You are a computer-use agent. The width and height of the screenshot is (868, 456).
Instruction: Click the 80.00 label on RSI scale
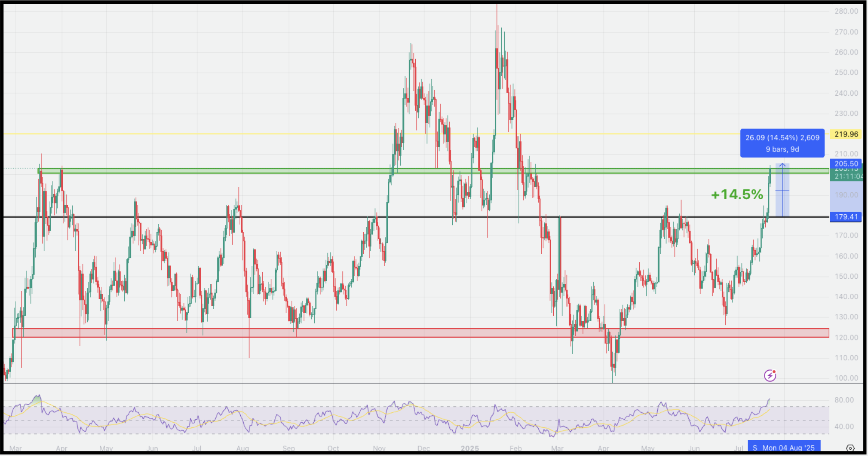pos(844,400)
